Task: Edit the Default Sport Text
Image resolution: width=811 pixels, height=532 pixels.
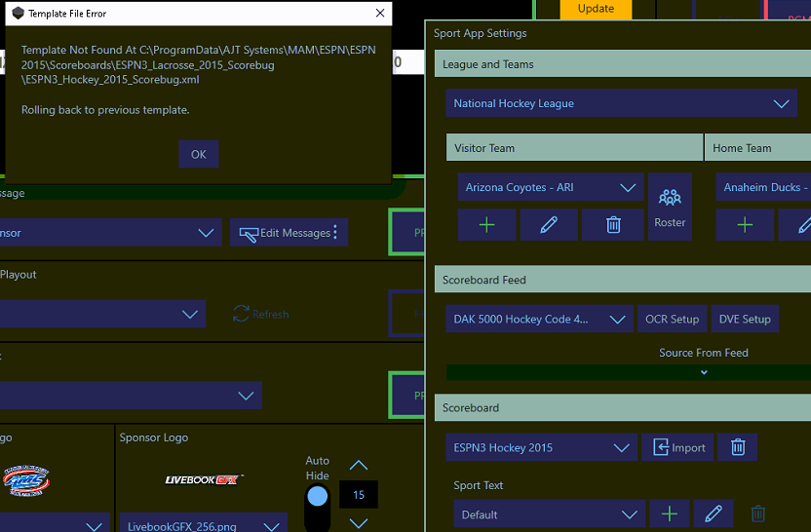Action: [x=713, y=514]
